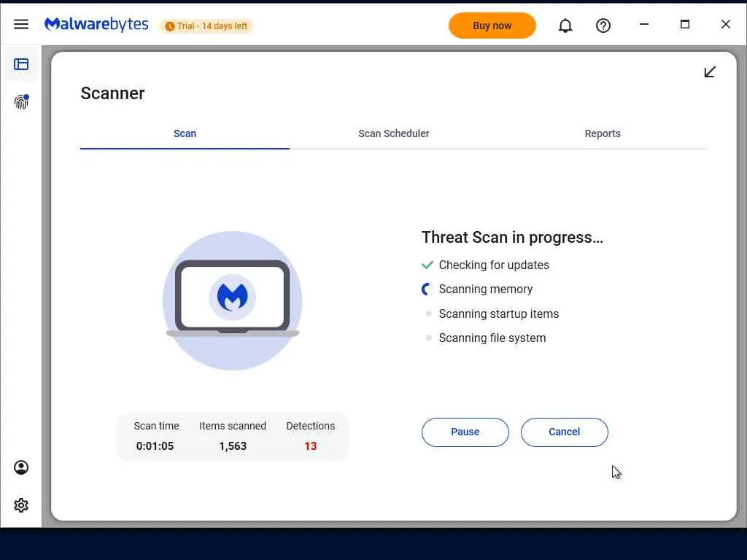
Task: Click the Trial - 14 days left badge
Action: [206, 26]
